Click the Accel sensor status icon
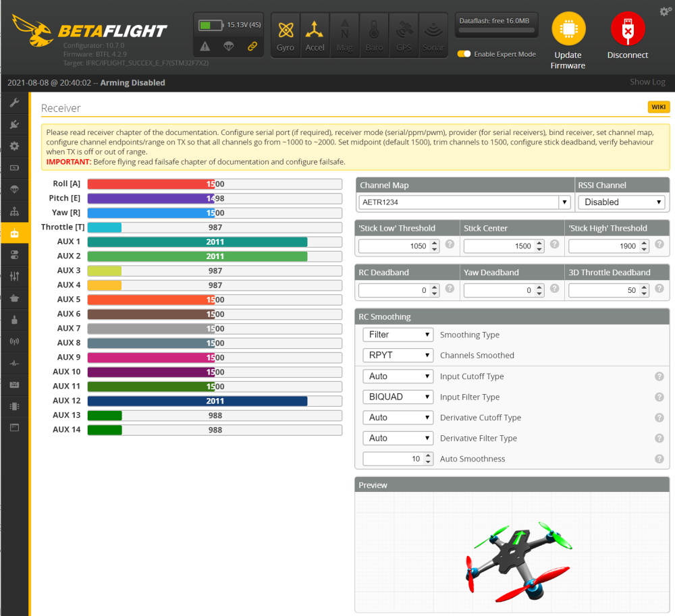Screen dimensions: 675x616 (315, 35)
